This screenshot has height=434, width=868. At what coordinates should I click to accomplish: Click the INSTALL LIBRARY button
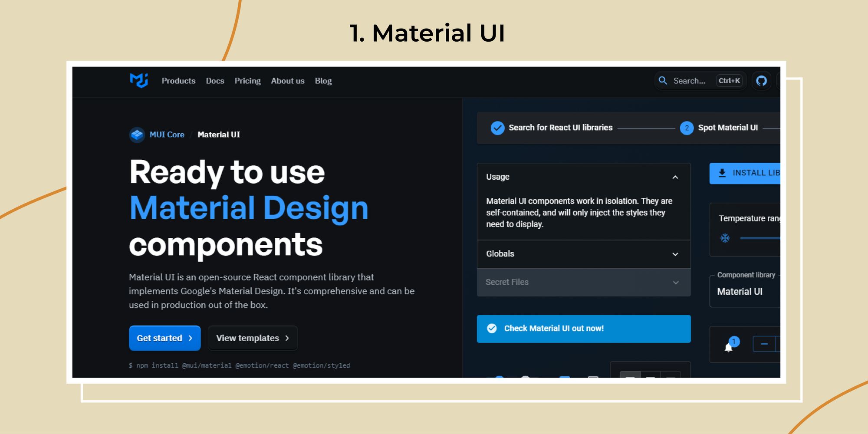[745, 173]
